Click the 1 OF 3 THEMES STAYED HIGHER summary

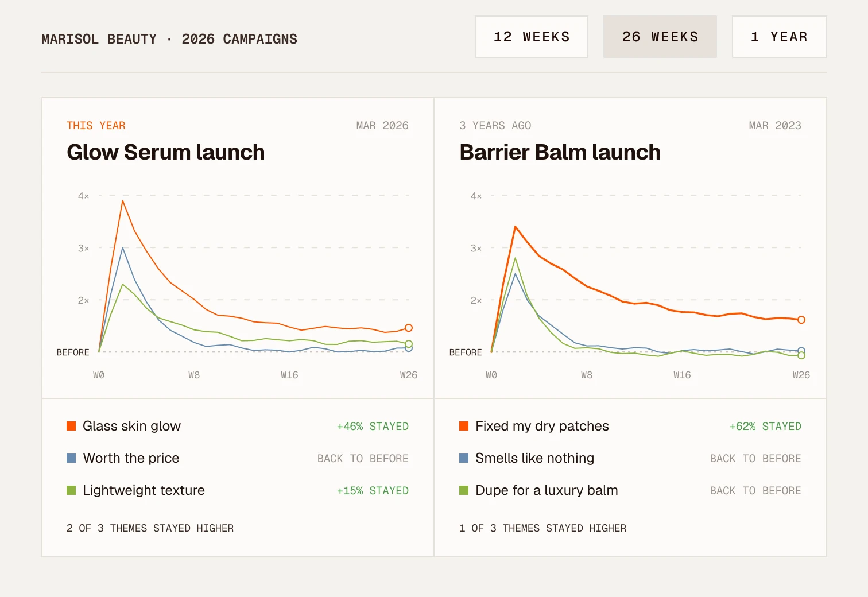point(542,528)
